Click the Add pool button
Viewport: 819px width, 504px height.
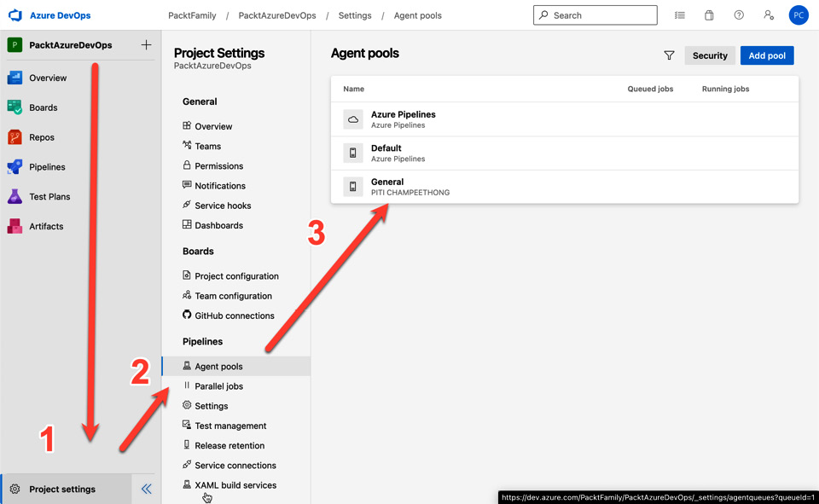[x=767, y=55]
